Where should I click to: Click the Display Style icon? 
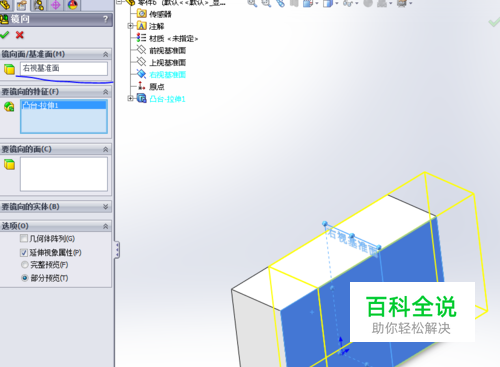point(328,3)
